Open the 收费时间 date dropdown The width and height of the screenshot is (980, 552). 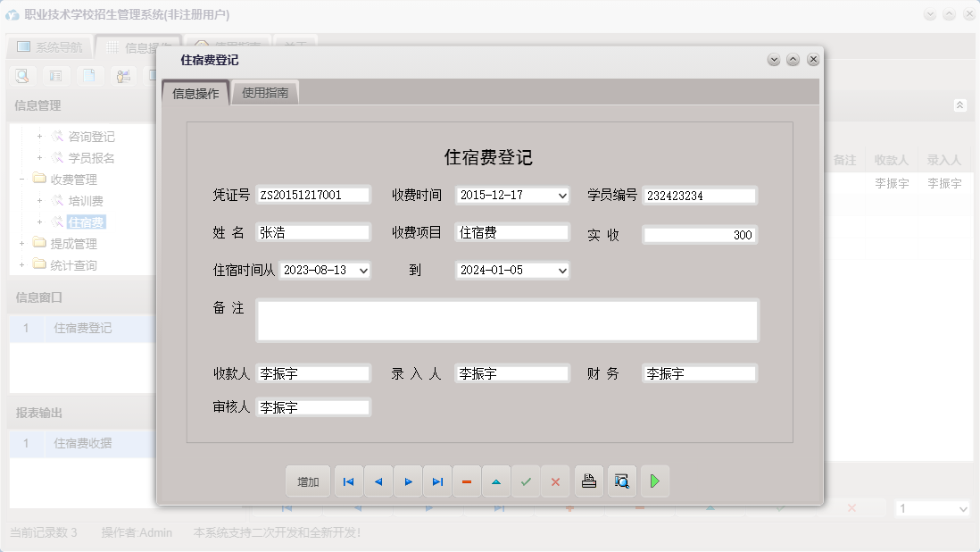click(x=563, y=195)
